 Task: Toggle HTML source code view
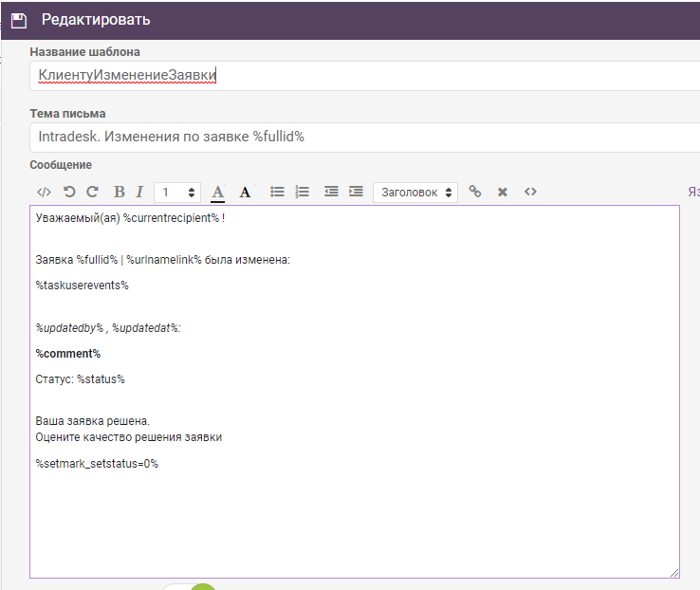point(44,193)
